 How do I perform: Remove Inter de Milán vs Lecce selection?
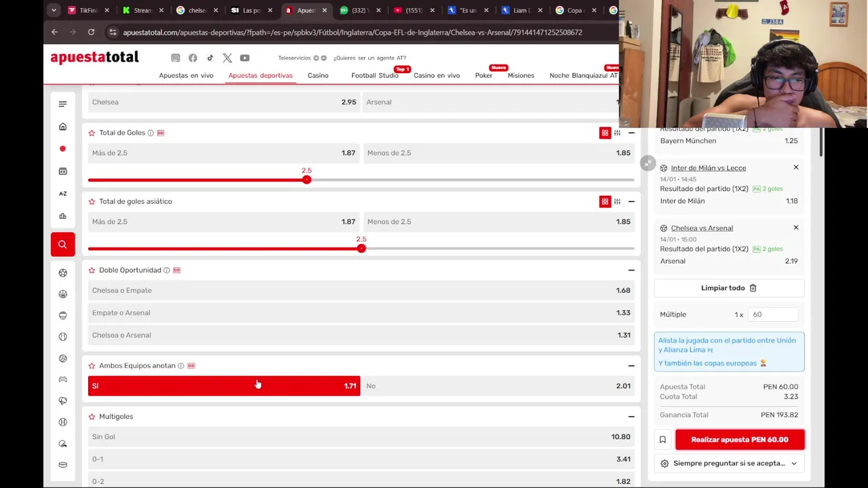click(796, 167)
